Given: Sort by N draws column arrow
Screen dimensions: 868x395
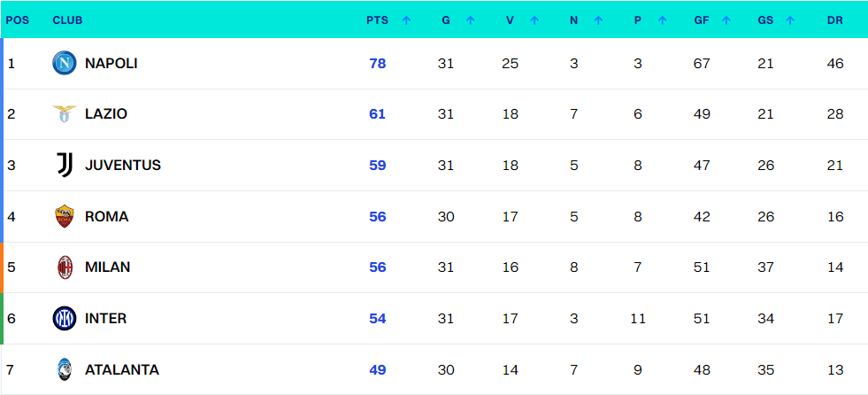Looking at the screenshot, I should [x=598, y=20].
